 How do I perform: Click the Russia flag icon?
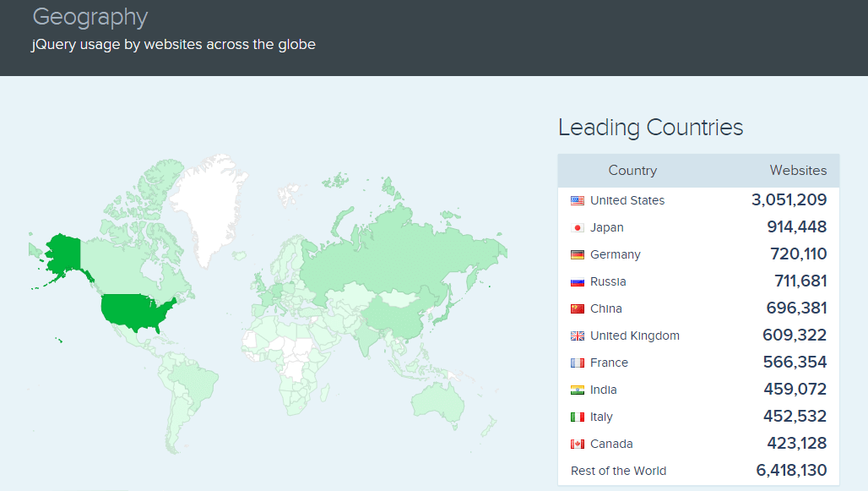pyautogui.click(x=578, y=281)
